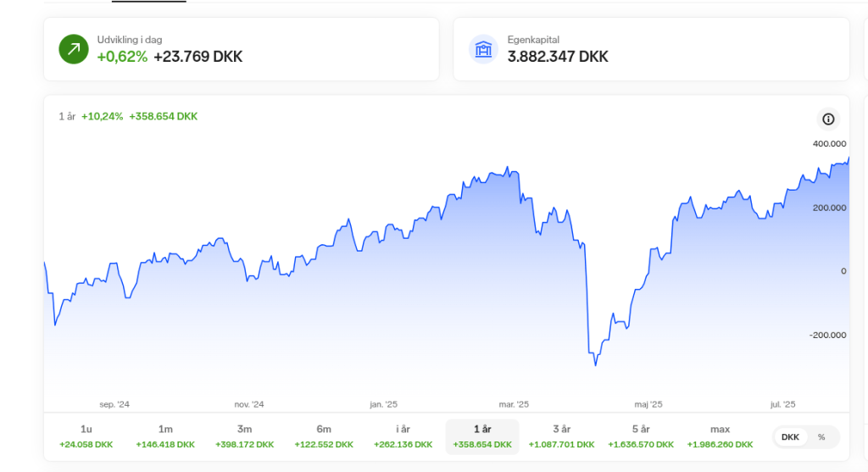This screenshot has width=868, height=472.
Task: Switch chart units to percent
Action: pos(821,437)
